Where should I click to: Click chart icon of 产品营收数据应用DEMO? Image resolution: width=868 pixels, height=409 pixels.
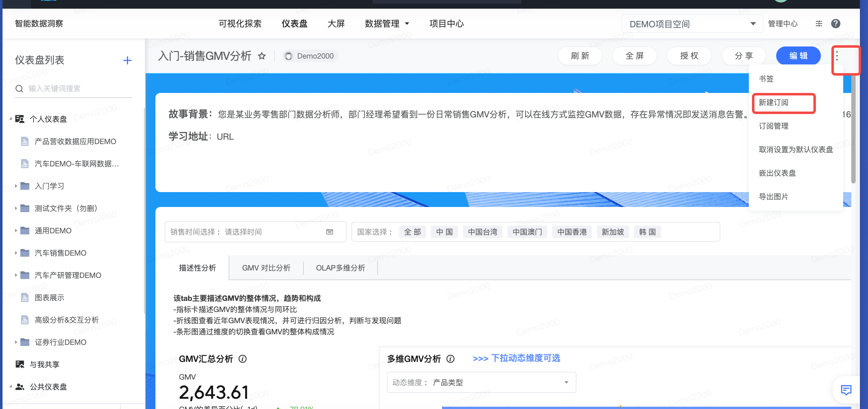pyautogui.click(x=25, y=141)
